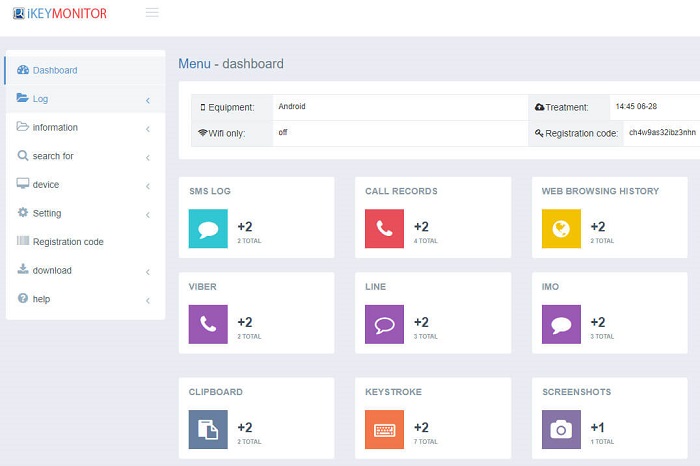Click the teal SMS Log chat icon
The image size is (700, 466).
208,229
